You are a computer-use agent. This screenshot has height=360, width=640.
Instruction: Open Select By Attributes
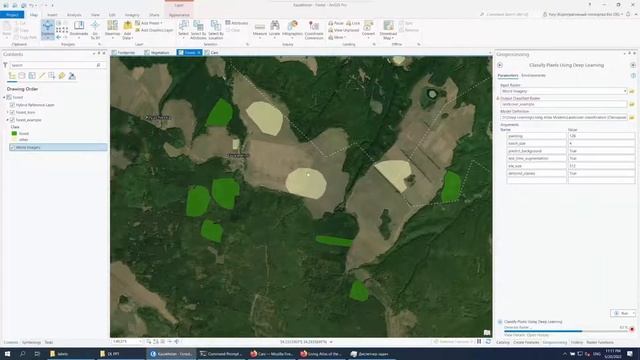click(198, 29)
